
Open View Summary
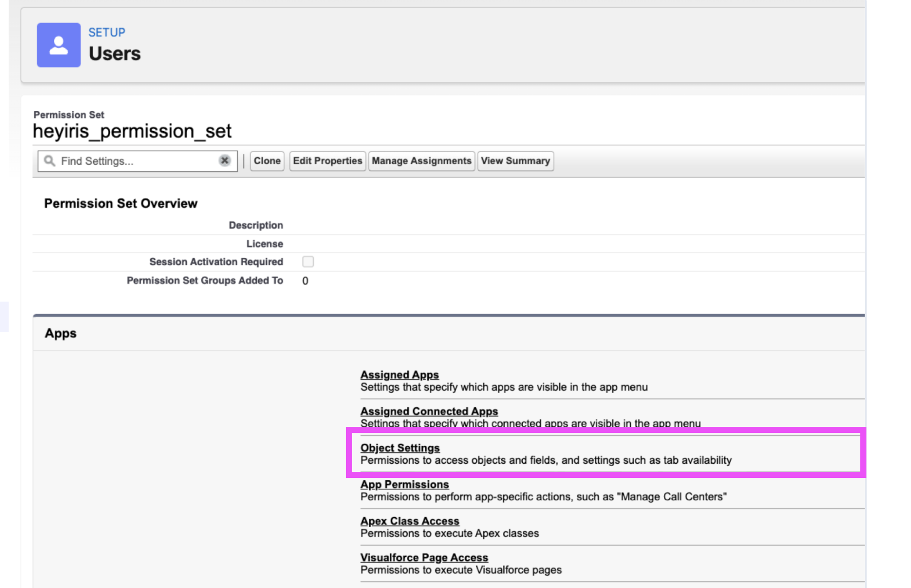pyautogui.click(x=515, y=161)
